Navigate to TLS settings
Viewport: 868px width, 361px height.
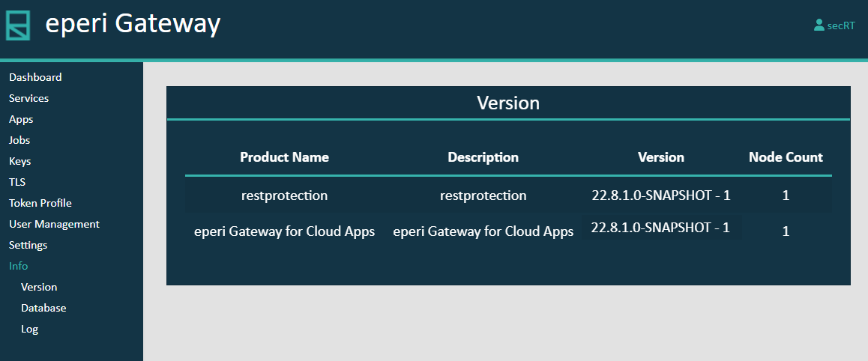(17, 182)
